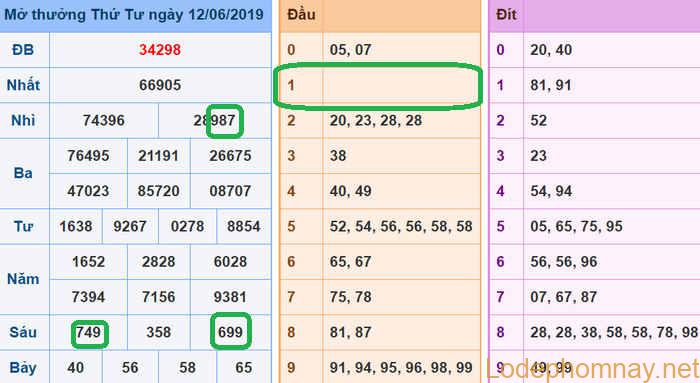Select Đầu row values 81, 87
This screenshot has width=700, height=383.
tap(350, 332)
